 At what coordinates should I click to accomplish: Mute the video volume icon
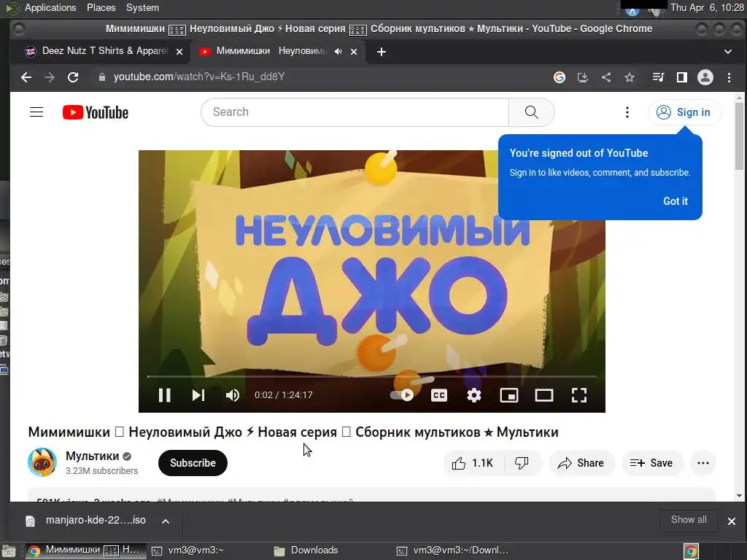(233, 395)
